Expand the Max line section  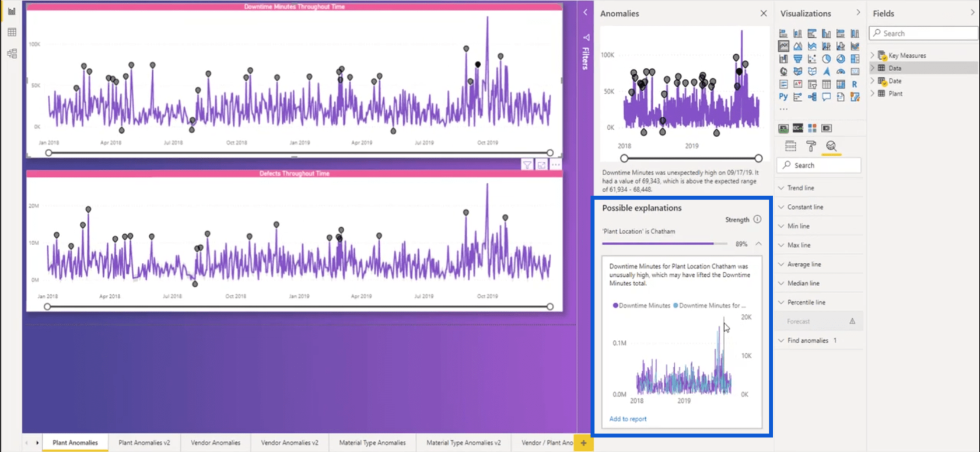click(x=820, y=245)
